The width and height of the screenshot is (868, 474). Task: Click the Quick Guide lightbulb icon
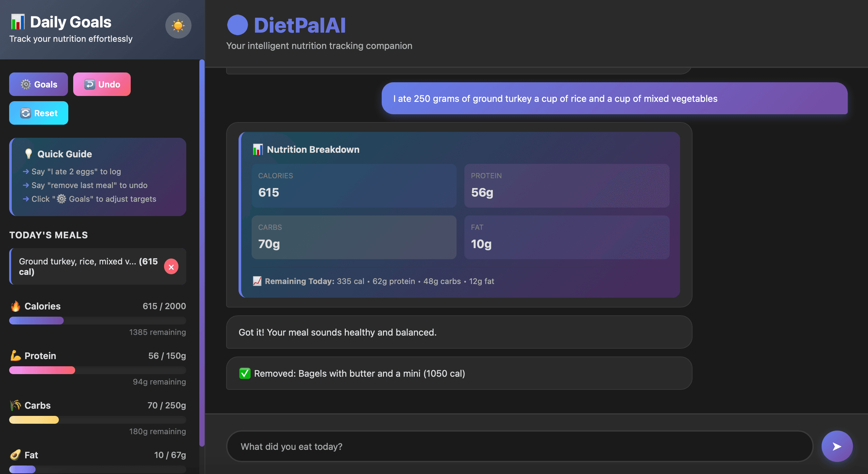pos(28,153)
